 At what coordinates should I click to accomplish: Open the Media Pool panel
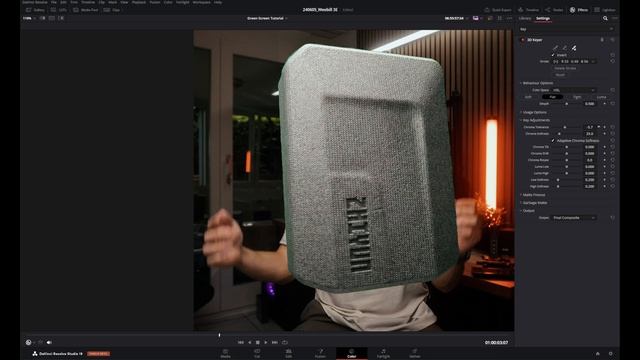click(86, 10)
